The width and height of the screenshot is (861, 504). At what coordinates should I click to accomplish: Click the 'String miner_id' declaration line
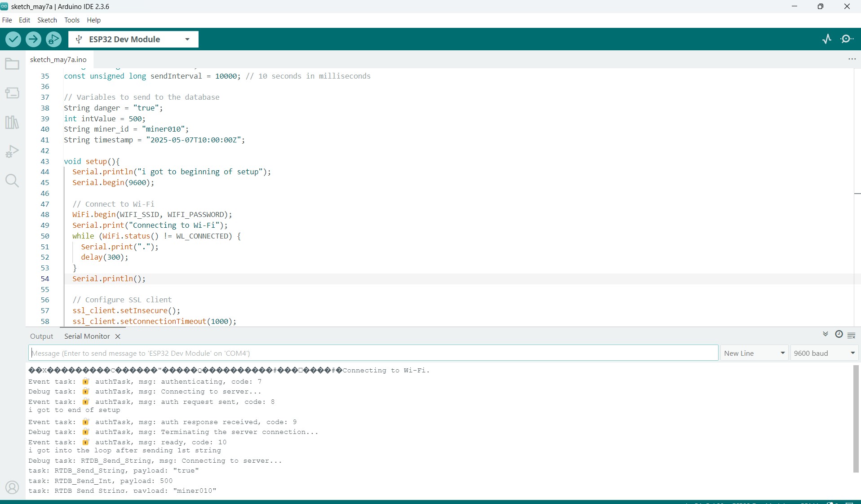[x=126, y=129]
